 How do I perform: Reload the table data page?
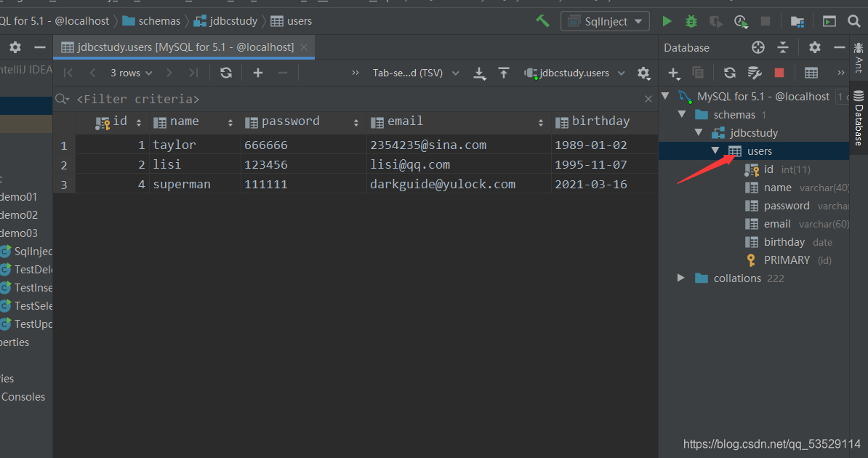pos(226,73)
